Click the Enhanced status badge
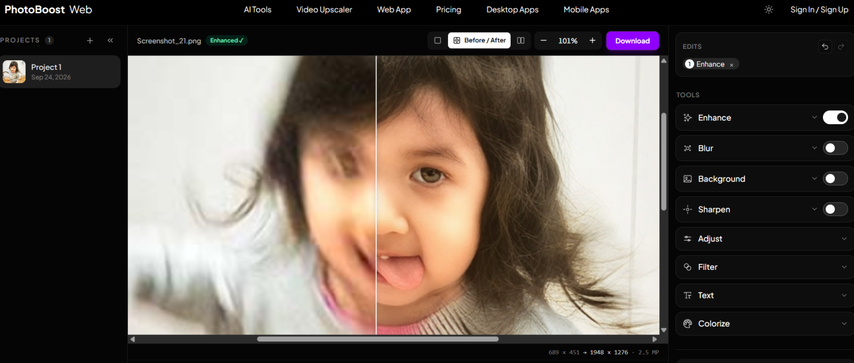Image resolution: width=854 pixels, height=363 pixels. click(x=227, y=40)
